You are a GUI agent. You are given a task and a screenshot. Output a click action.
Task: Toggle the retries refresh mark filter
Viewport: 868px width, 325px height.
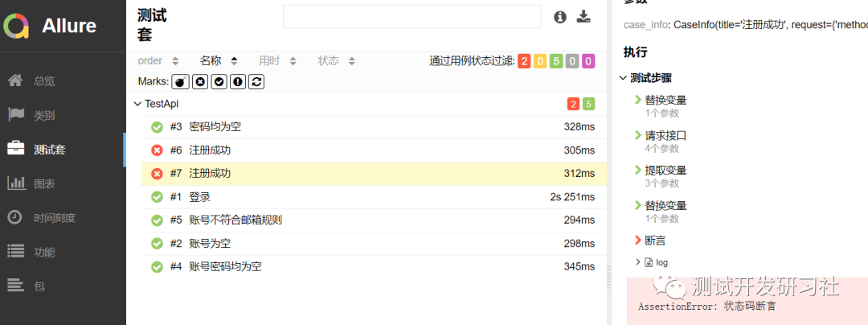click(256, 82)
